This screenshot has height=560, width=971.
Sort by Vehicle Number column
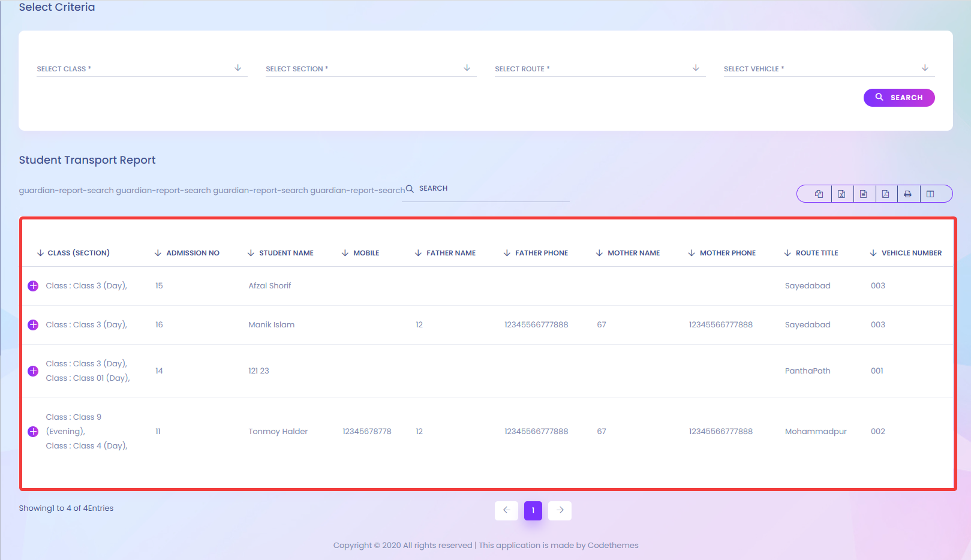(906, 253)
